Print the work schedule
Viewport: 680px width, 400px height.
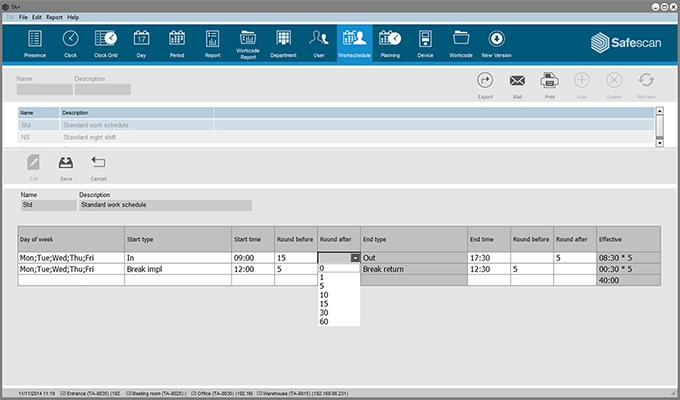pyautogui.click(x=549, y=82)
